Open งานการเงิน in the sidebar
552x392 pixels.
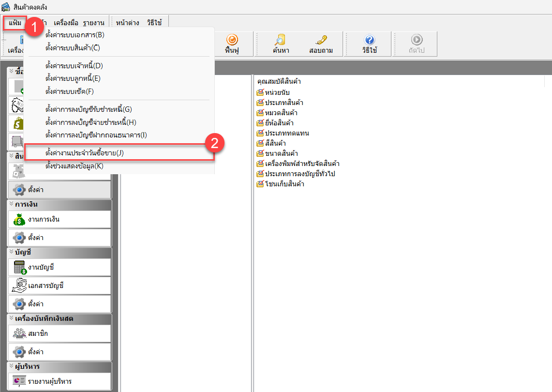[x=59, y=220]
